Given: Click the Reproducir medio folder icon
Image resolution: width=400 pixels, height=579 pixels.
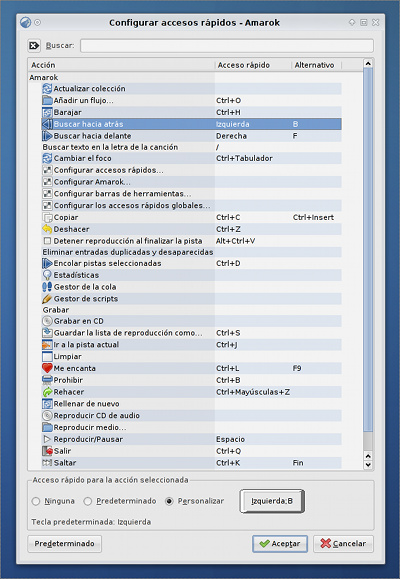Looking at the screenshot, I should coord(47,428).
